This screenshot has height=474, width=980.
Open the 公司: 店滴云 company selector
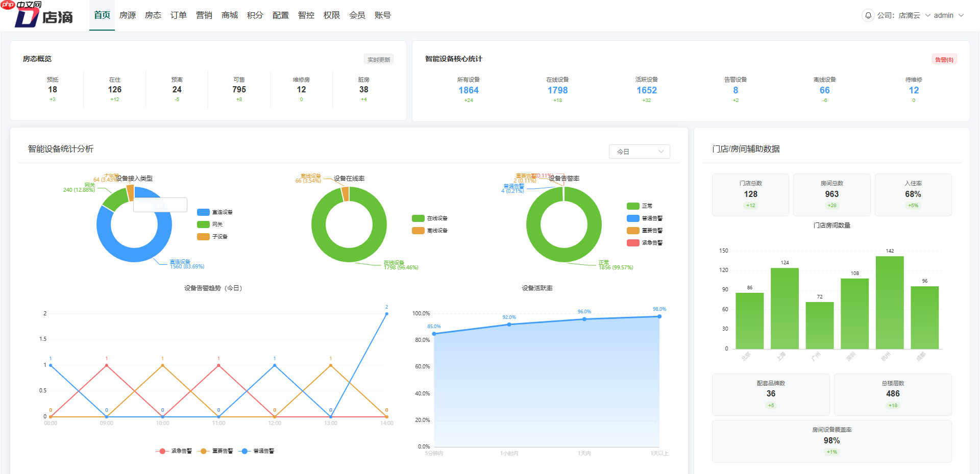click(903, 15)
